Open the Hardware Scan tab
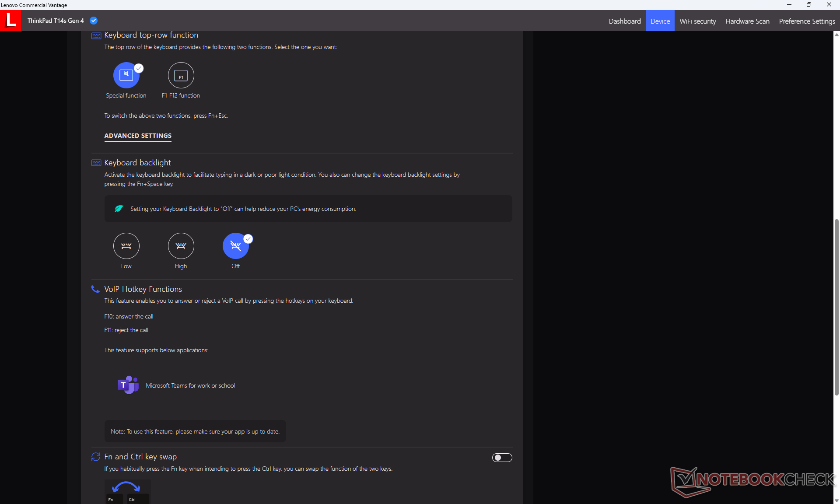 click(747, 21)
